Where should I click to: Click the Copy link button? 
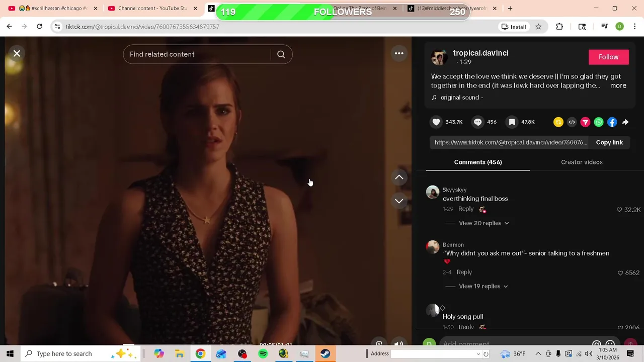click(x=609, y=142)
